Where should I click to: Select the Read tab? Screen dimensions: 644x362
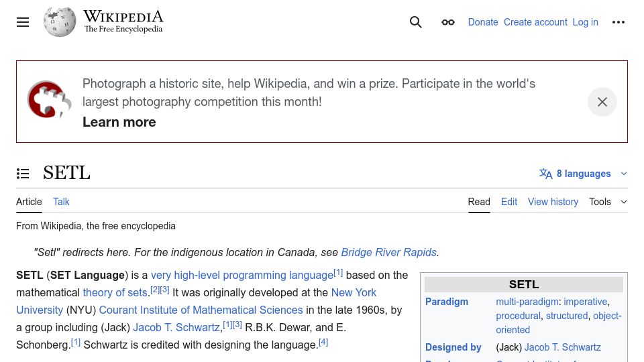(x=479, y=202)
